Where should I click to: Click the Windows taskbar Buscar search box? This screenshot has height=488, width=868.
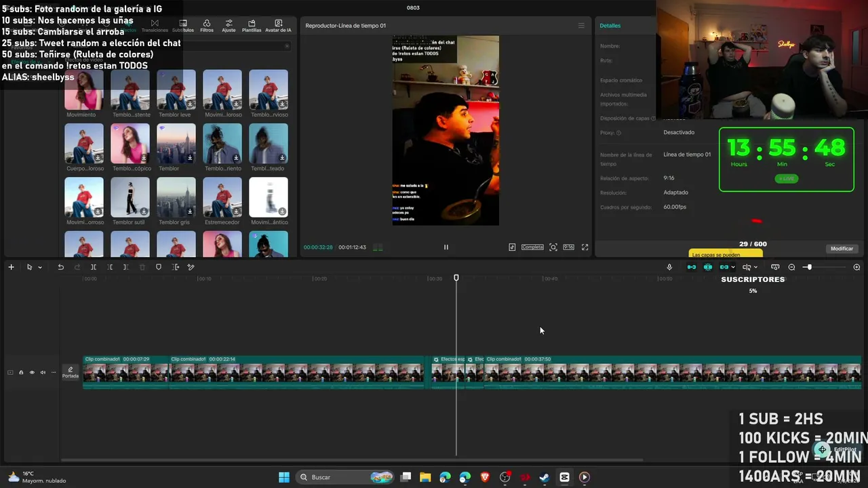(x=347, y=477)
